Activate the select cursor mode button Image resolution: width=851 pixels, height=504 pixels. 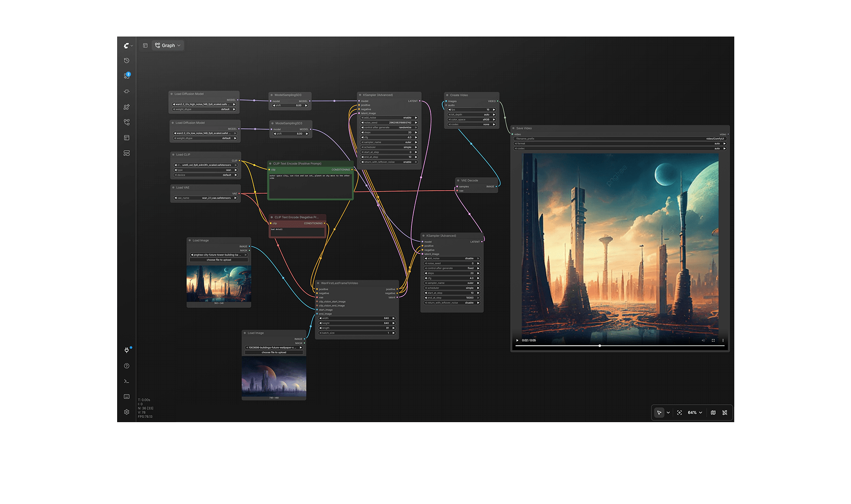pos(659,412)
